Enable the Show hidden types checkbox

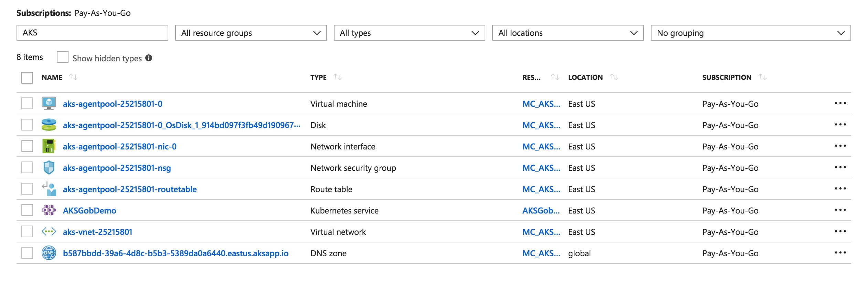coord(62,57)
